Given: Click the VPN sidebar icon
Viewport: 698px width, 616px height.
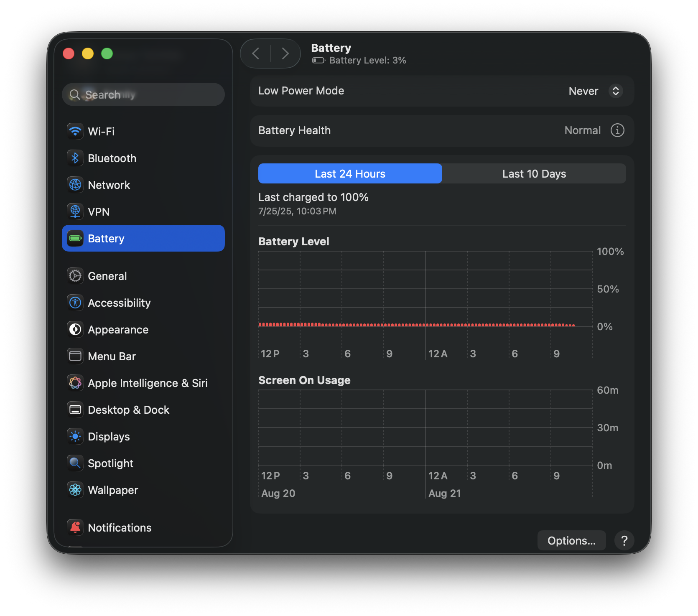Looking at the screenshot, I should pyautogui.click(x=75, y=211).
